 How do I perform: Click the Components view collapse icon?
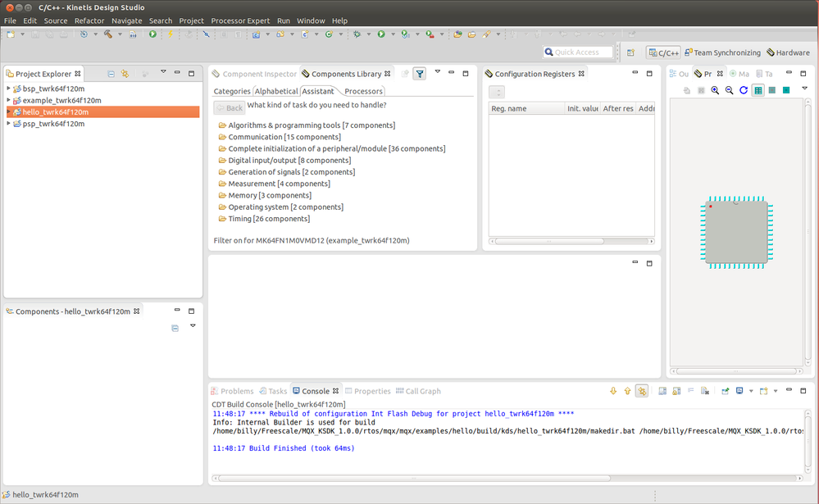pos(175,328)
